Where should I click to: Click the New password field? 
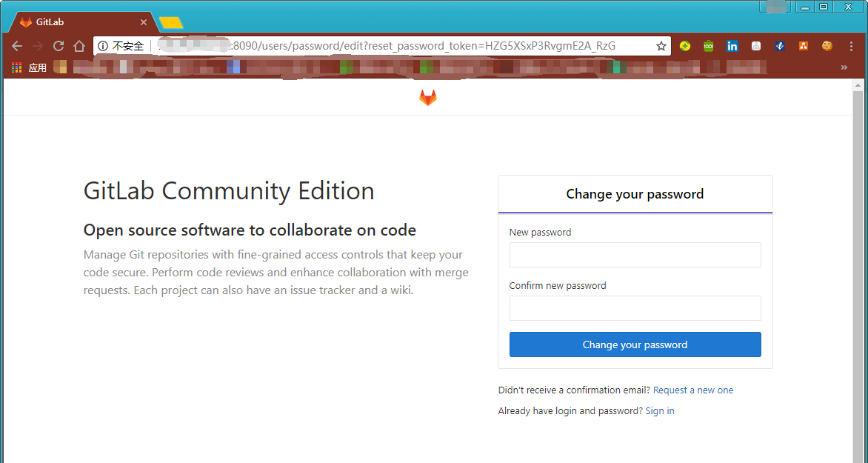click(x=635, y=255)
